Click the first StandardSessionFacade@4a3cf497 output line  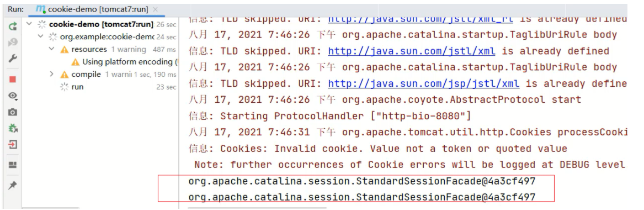(362, 181)
